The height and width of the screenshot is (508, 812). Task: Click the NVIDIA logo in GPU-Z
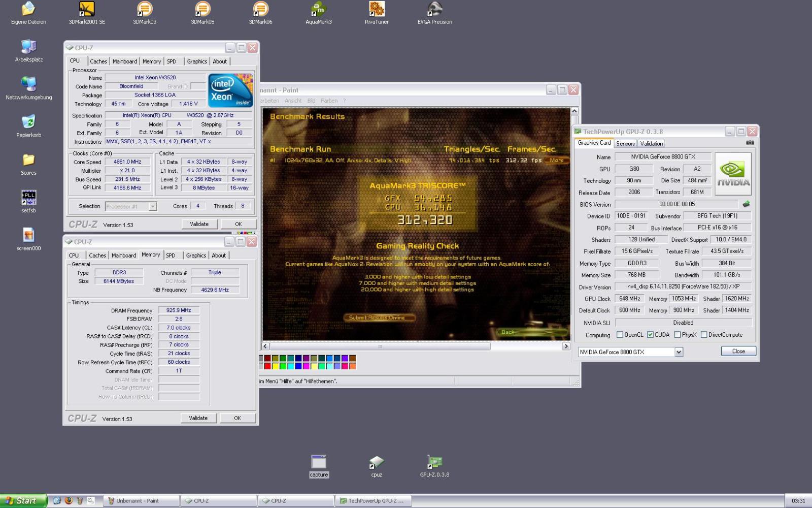pos(733,174)
